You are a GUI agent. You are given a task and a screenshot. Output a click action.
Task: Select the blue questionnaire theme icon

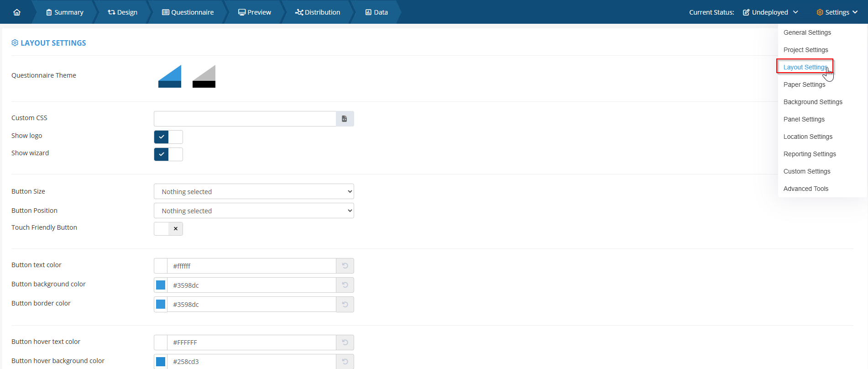(170, 76)
